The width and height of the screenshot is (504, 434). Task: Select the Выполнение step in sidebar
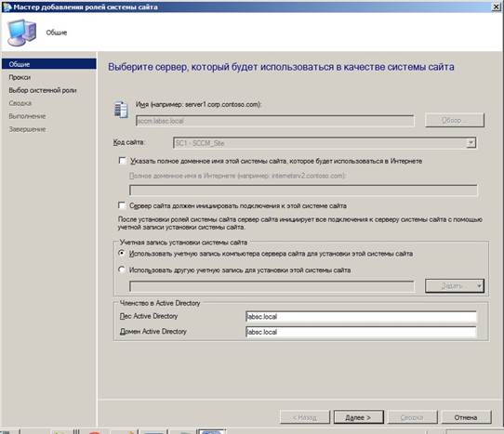tap(27, 116)
